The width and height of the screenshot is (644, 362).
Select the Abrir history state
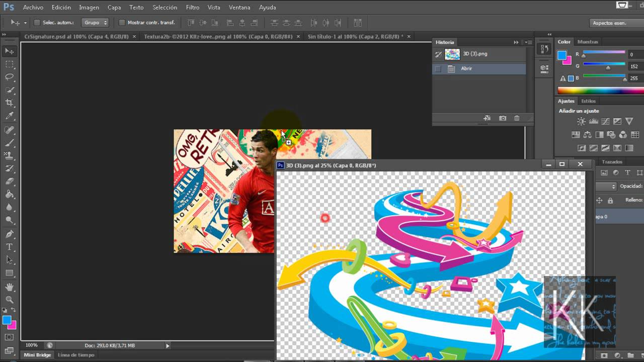479,69
